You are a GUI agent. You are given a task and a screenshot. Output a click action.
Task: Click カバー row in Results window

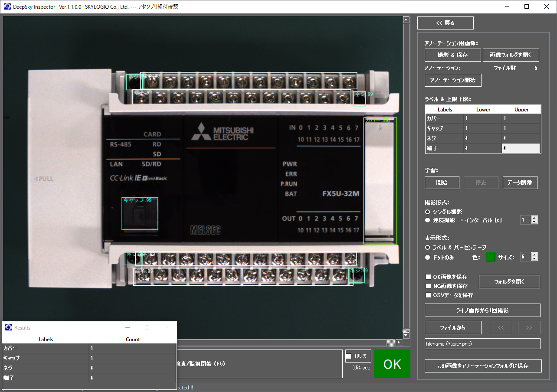point(89,348)
